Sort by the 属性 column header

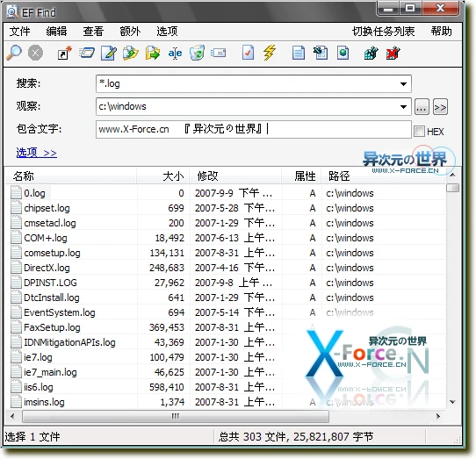(301, 176)
